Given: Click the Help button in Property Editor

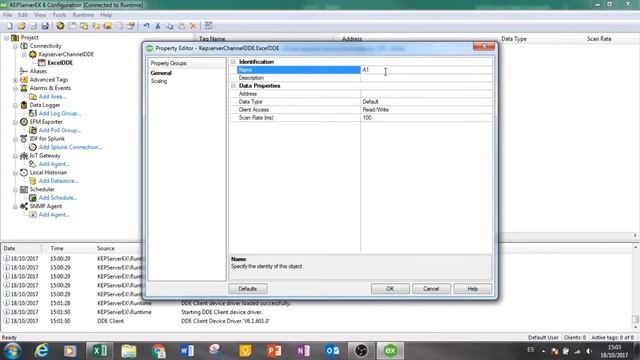Looking at the screenshot, I should (473, 289).
